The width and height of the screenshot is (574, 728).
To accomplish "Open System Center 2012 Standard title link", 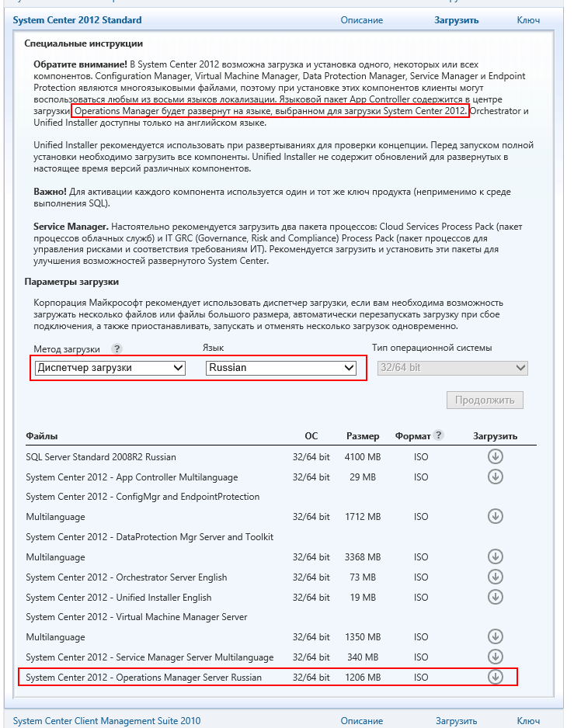I will tap(77, 20).
